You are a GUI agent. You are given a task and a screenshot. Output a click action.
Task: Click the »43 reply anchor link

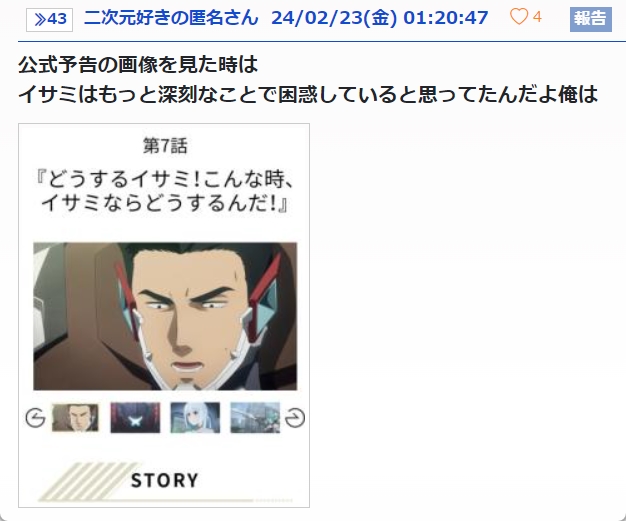[x=50, y=19]
